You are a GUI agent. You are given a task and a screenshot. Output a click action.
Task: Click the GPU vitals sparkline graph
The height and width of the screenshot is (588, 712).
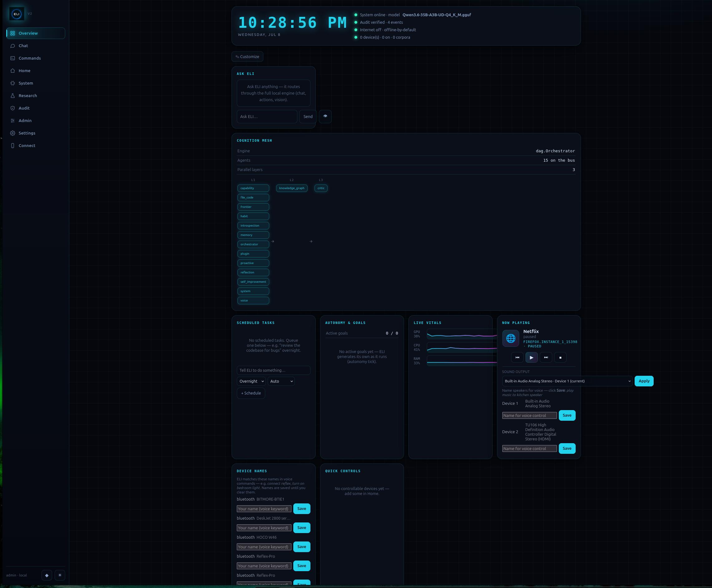tap(462, 334)
